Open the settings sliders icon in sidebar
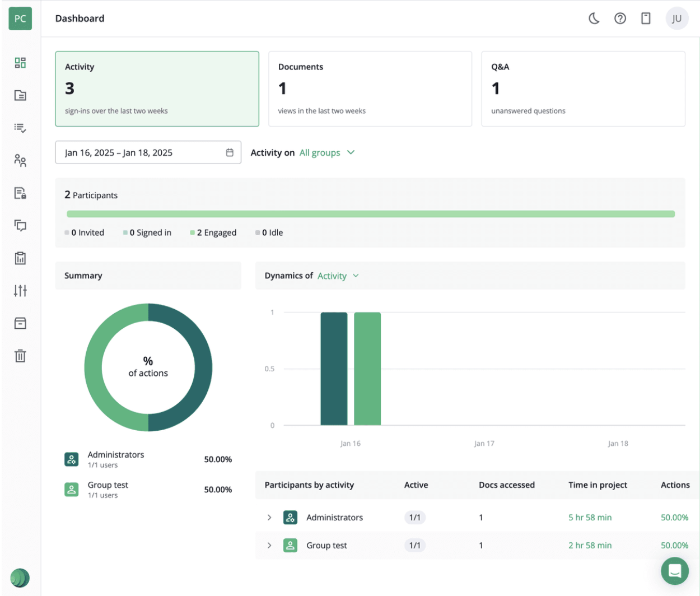This screenshot has height=596, width=700. [x=20, y=291]
